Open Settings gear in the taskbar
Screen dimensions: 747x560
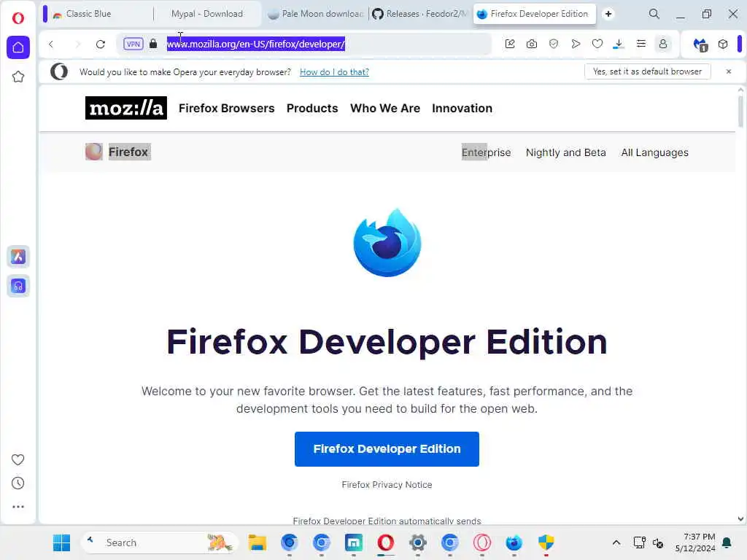pos(418,542)
